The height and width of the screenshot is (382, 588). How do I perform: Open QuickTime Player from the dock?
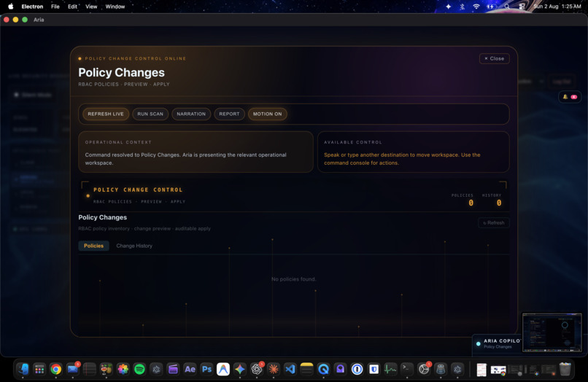click(x=324, y=370)
